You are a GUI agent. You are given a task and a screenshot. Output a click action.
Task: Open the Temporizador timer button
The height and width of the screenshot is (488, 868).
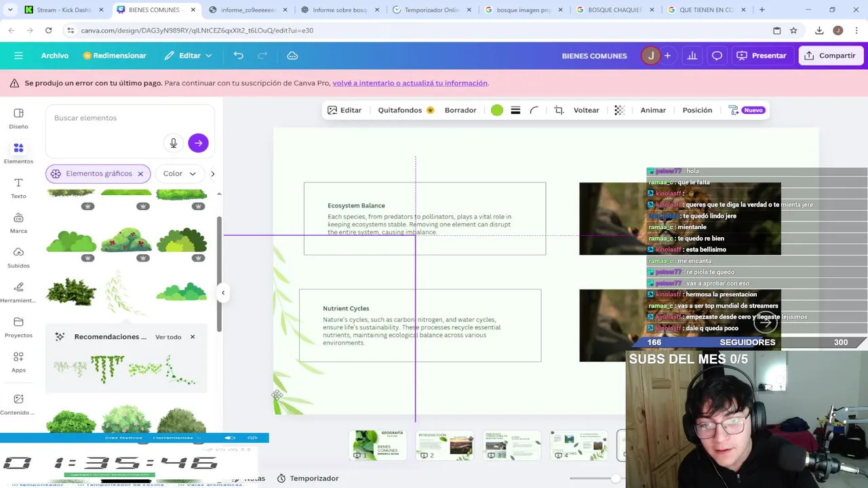308,479
